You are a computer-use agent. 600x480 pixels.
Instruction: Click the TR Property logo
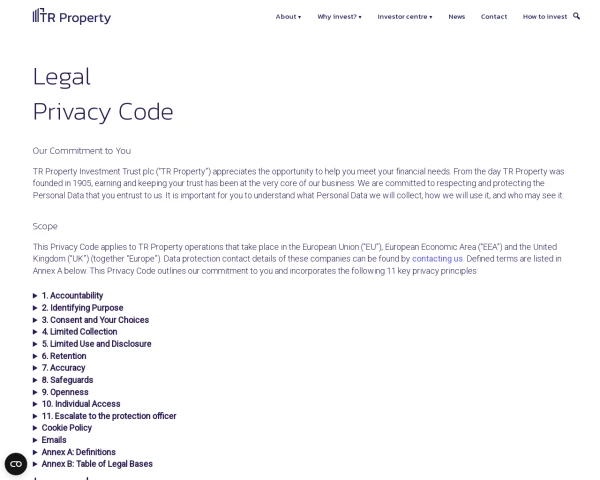coord(72,16)
